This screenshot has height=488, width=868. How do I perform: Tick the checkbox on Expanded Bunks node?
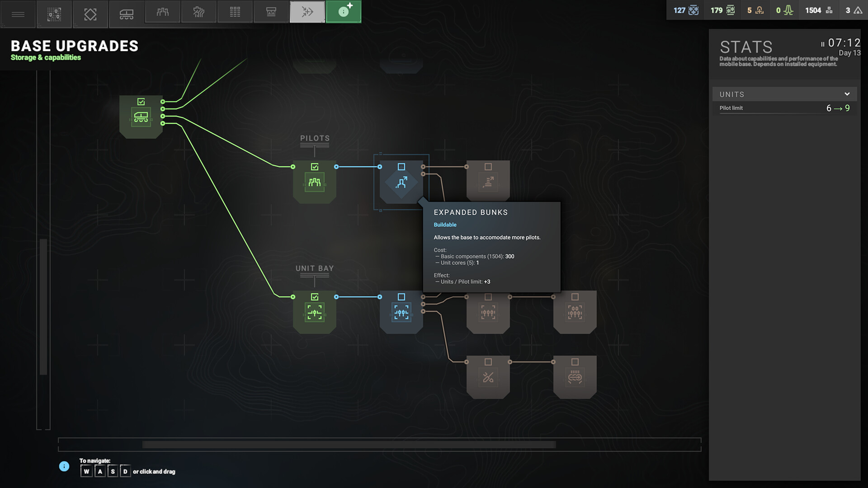(x=401, y=167)
